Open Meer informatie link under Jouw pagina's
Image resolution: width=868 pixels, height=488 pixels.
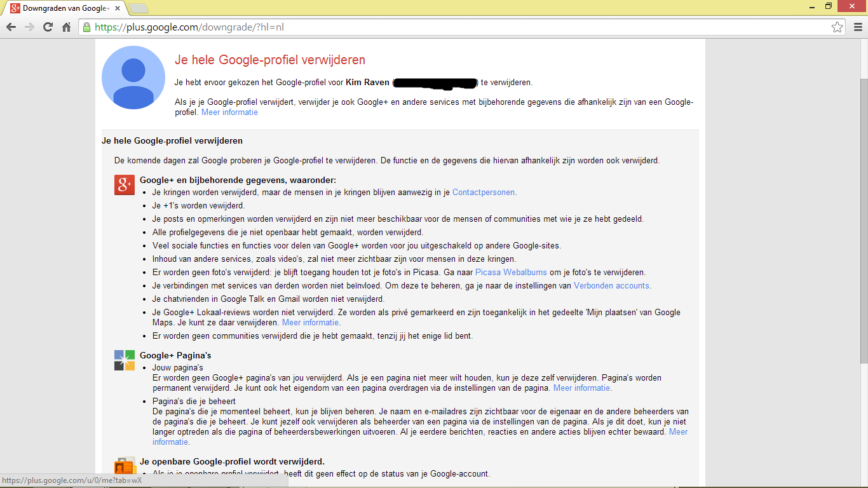click(x=581, y=388)
